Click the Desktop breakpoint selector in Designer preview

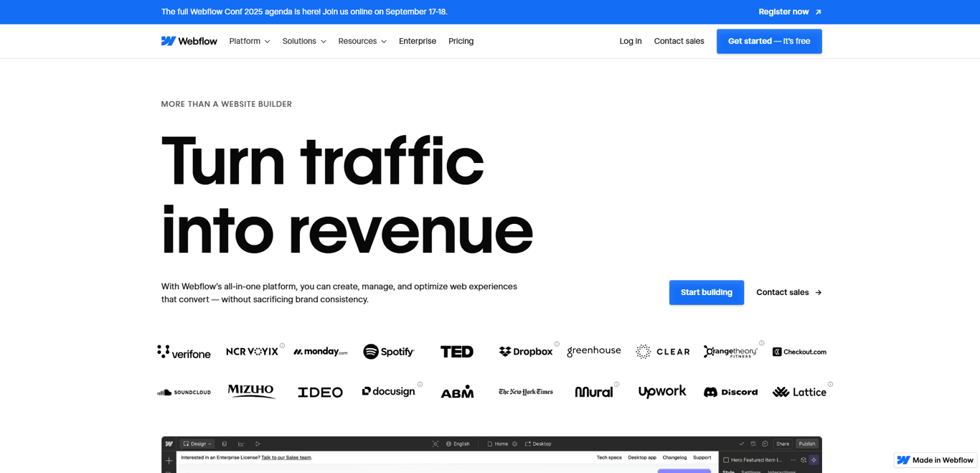(538, 444)
